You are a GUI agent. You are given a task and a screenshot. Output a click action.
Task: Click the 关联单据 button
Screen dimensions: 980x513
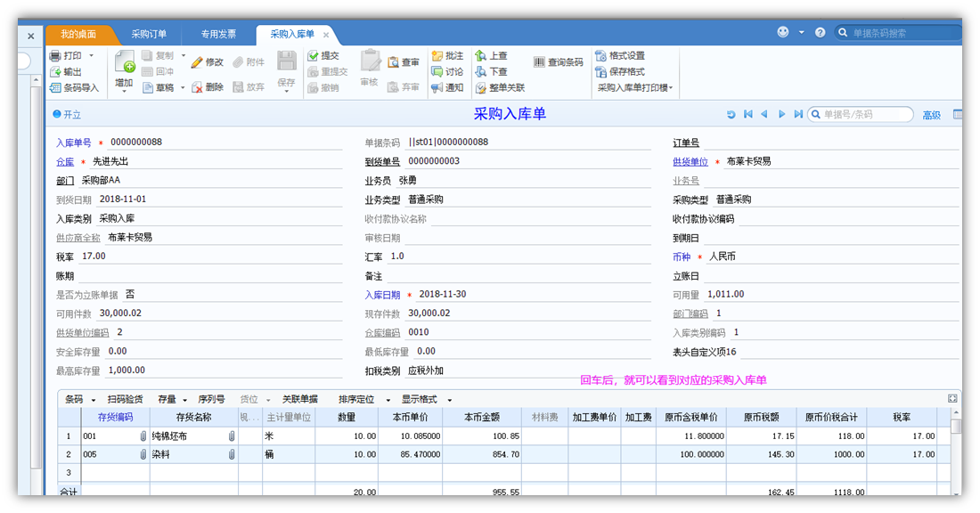300,399
